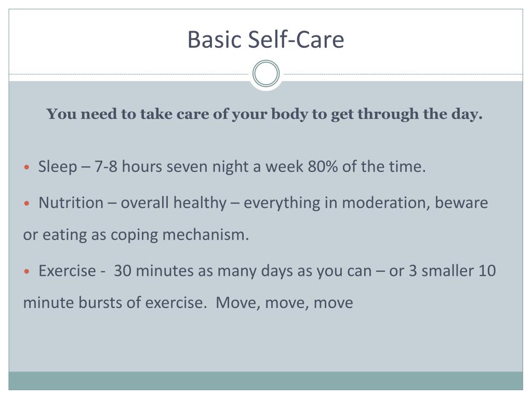
Task: Click the orange bullet beside Nutrition
Action: pos(27,203)
